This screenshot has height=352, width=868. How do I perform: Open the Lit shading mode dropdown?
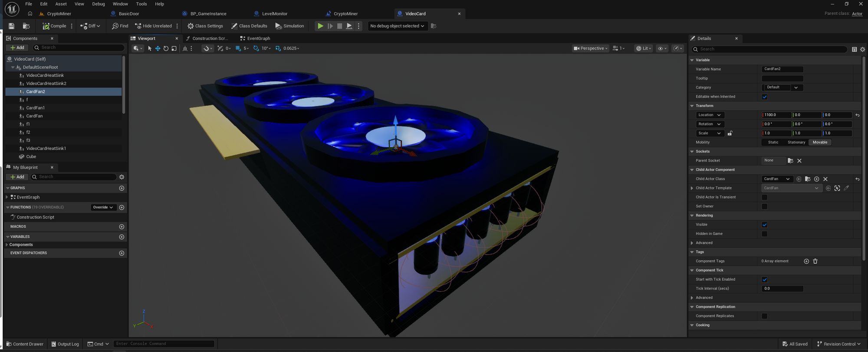tap(644, 49)
